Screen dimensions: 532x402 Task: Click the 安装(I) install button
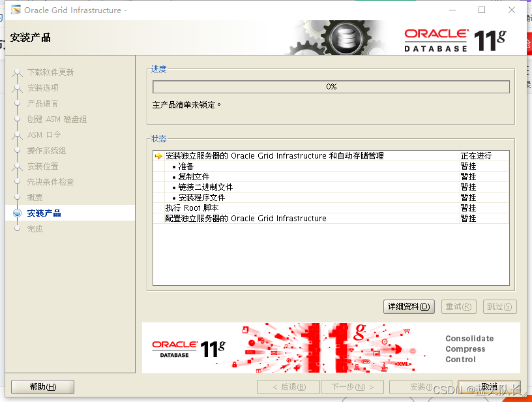[x=421, y=387]
